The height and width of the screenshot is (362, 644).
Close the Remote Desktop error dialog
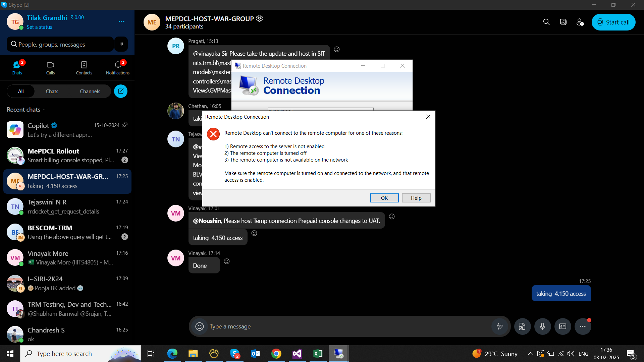click(x=428, y=117)
